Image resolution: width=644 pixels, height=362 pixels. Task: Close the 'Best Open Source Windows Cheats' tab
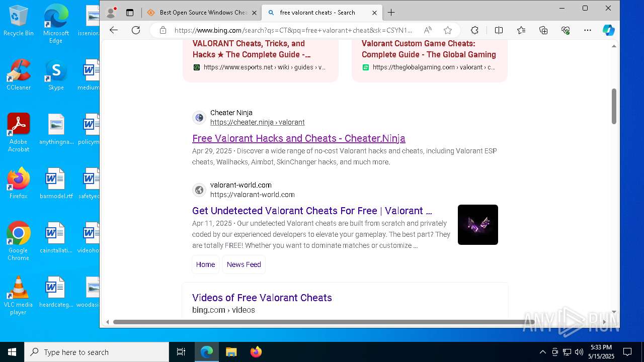tap(254, 13)
